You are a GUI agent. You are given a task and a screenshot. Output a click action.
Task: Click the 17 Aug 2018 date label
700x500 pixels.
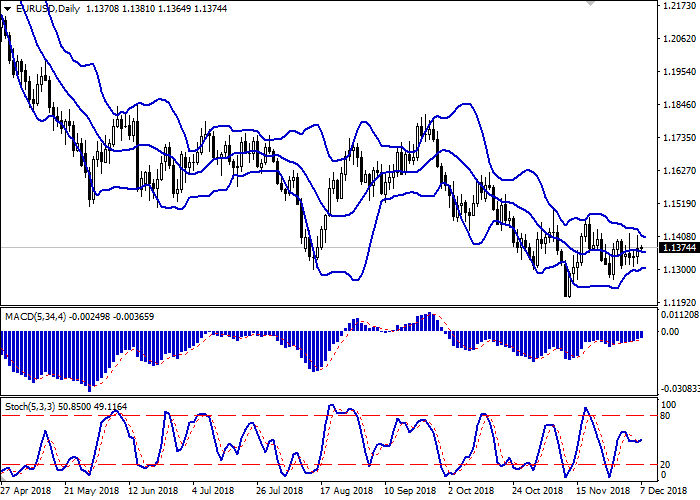pyautogui.click(x=346, y=491)
